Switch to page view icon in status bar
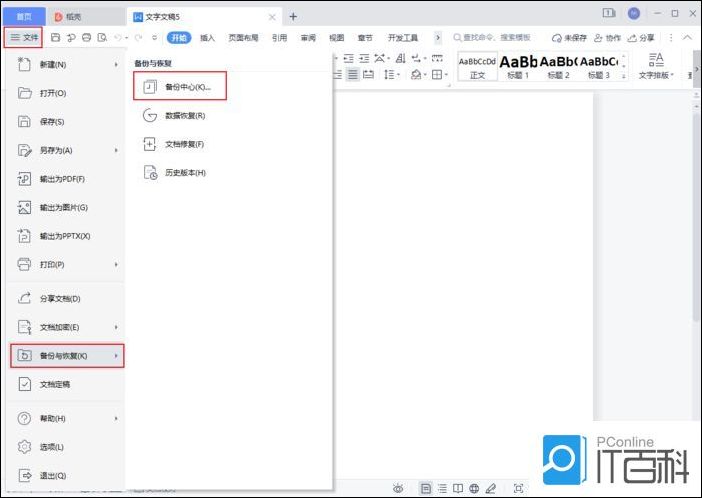This screenshot has width=702, height=498. [x=426, y=489]
